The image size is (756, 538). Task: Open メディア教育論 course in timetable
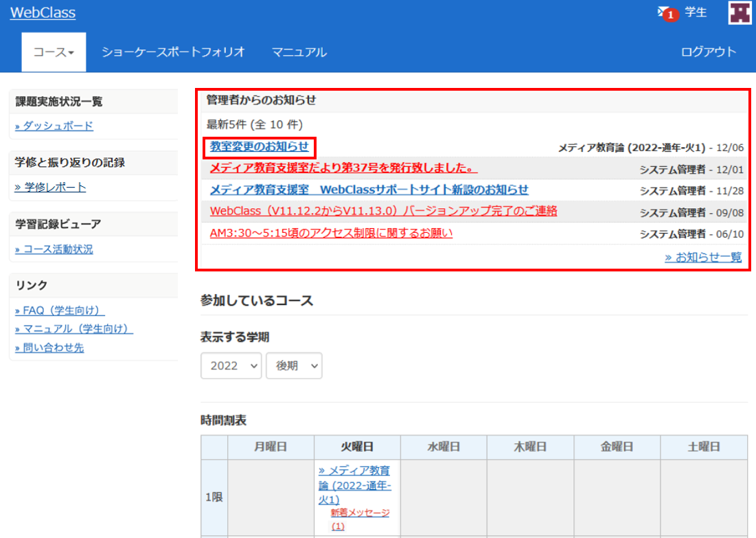[355, 485]
